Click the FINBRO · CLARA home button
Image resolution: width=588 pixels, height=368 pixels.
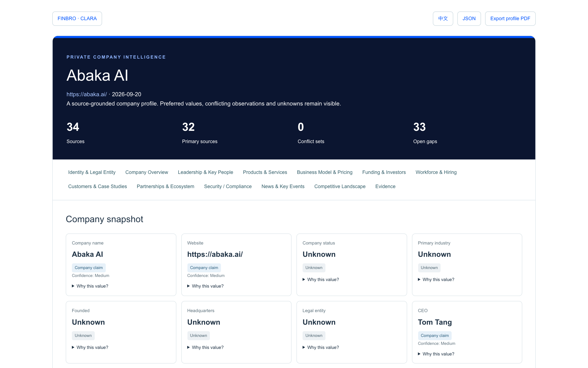click(77, 19)
